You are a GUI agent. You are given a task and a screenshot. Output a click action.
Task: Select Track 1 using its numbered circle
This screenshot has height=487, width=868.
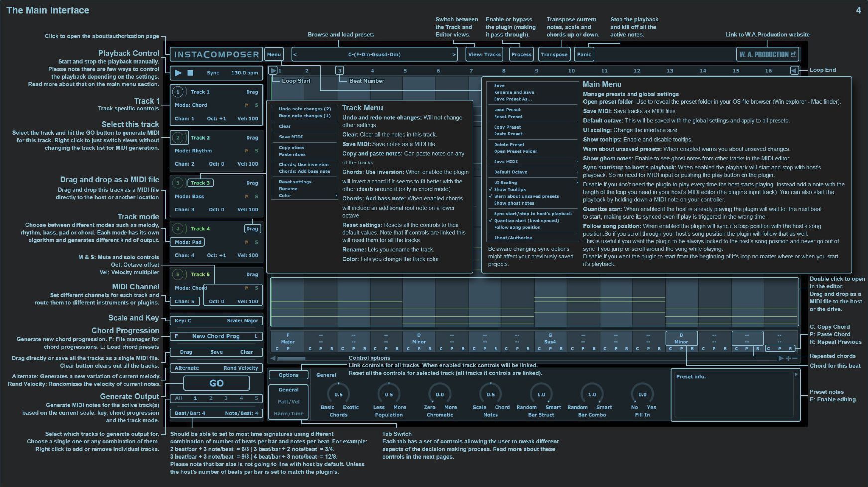(178, 92)
